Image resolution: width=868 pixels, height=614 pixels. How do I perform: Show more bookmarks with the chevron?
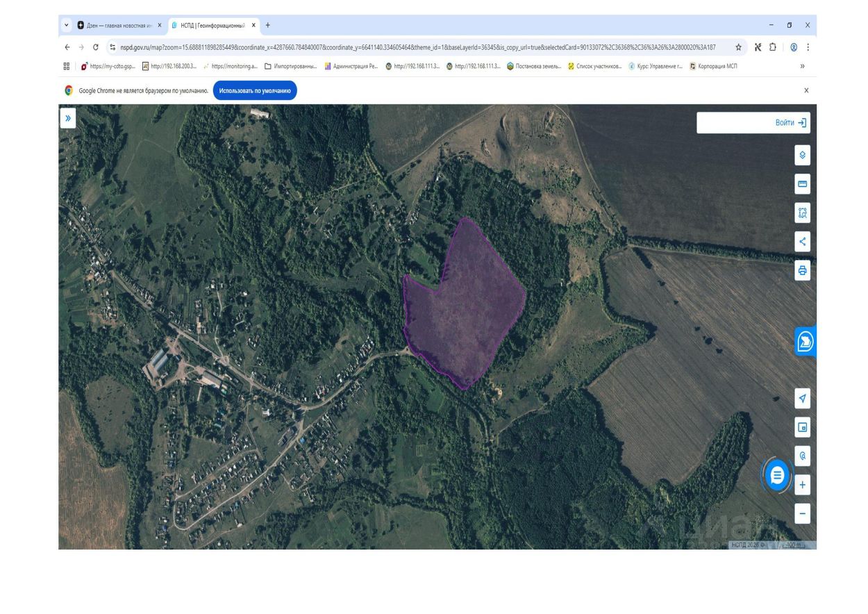803,66
